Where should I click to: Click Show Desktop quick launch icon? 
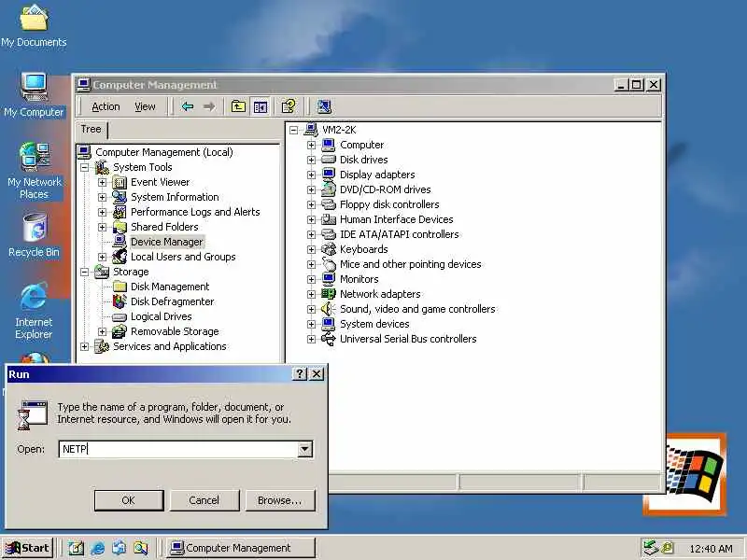76,548
